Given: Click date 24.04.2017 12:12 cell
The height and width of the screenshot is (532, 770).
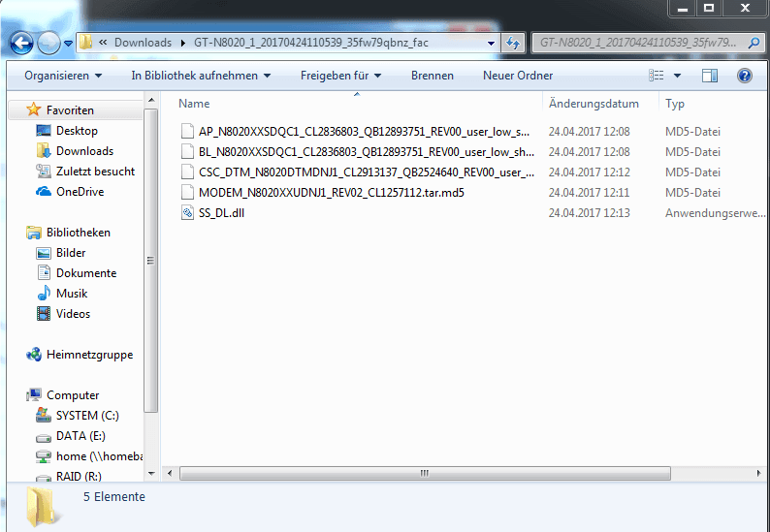Looking at the screenshot, I should pyautogui.click(x=589, y=172).
